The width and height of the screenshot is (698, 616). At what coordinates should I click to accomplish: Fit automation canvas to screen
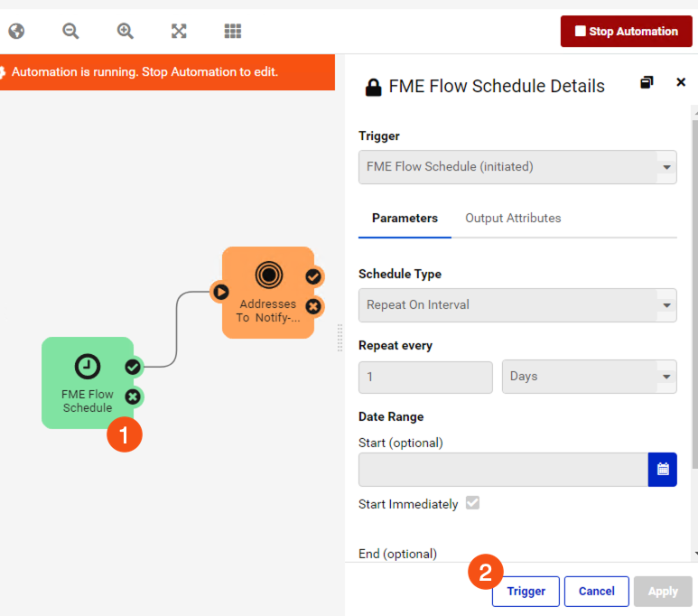[x=179, y=32]
